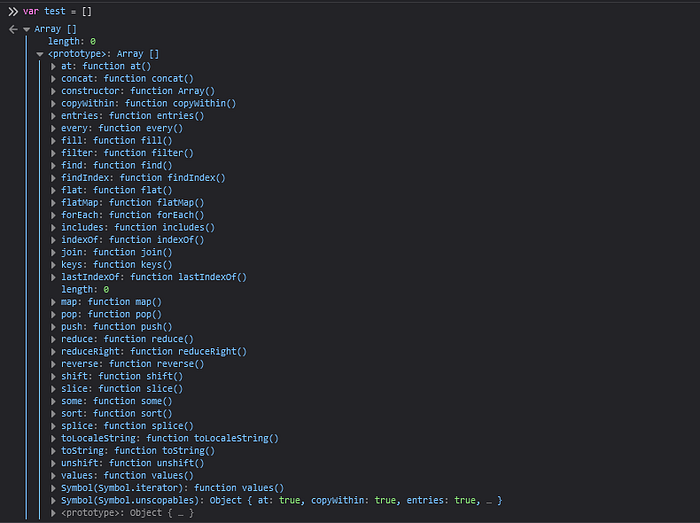This screenshot has width=700, height=523.
Task: Expand the reduceRight function entry
Action: (x=53, y=351)
